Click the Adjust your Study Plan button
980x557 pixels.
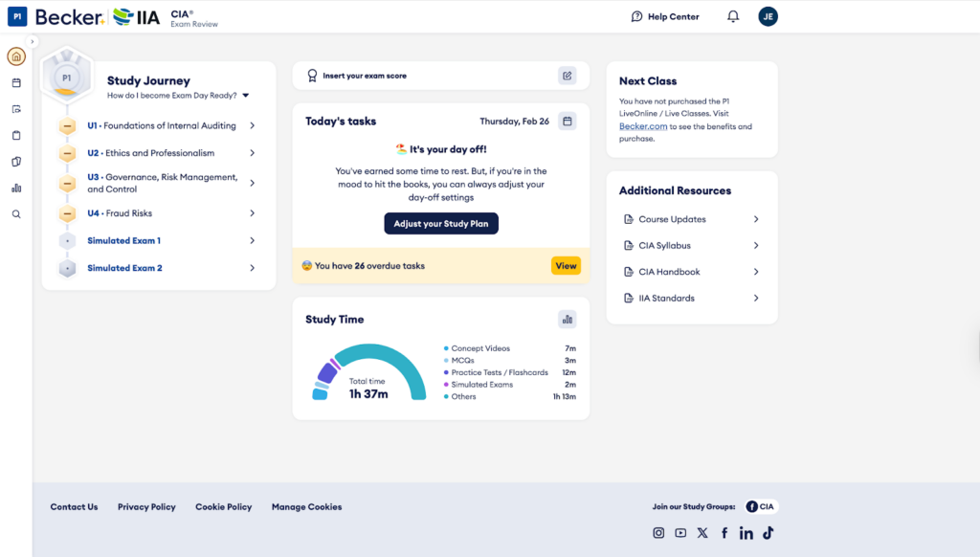(x=441, y=223)
